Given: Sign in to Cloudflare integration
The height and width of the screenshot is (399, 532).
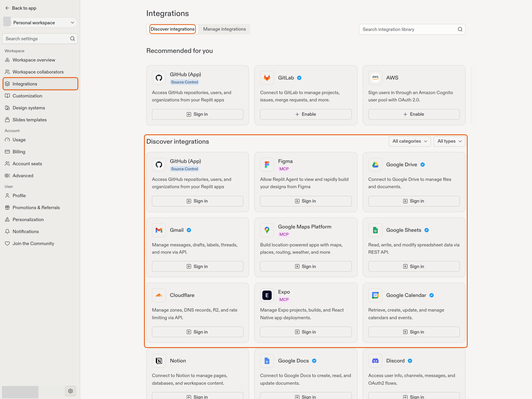Looking at the screenshot, I should pyautogui.click(x=198, y=332).
